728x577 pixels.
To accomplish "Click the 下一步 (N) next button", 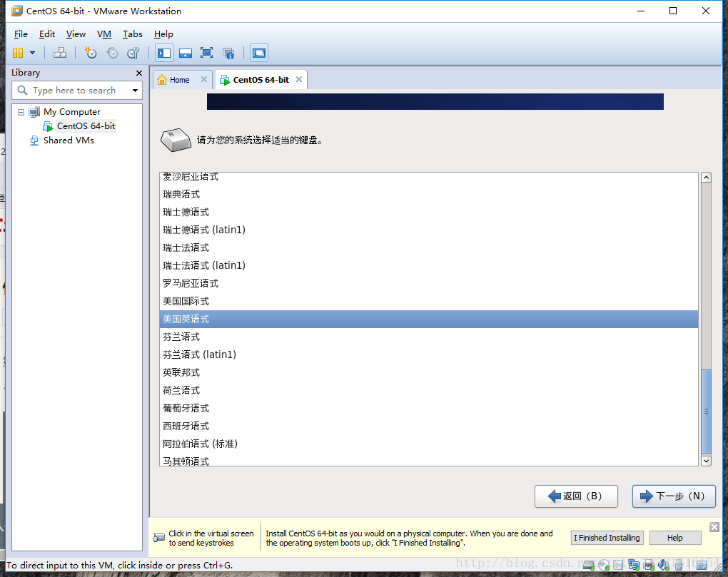I will tap(674, 496).
